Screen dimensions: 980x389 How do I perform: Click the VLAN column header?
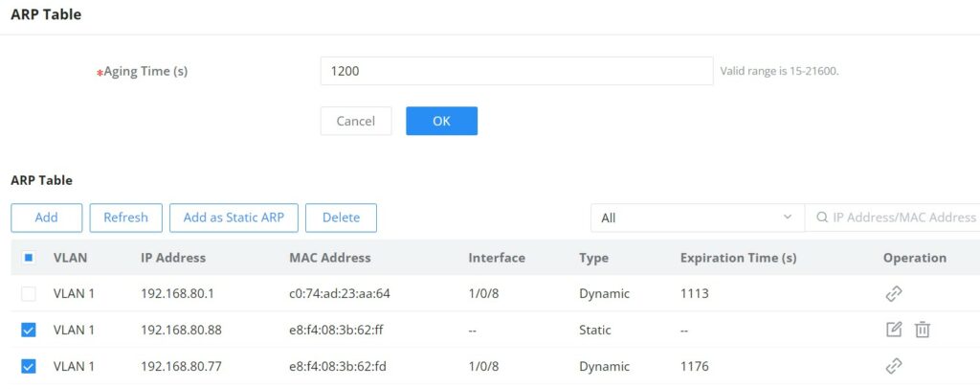71,258
